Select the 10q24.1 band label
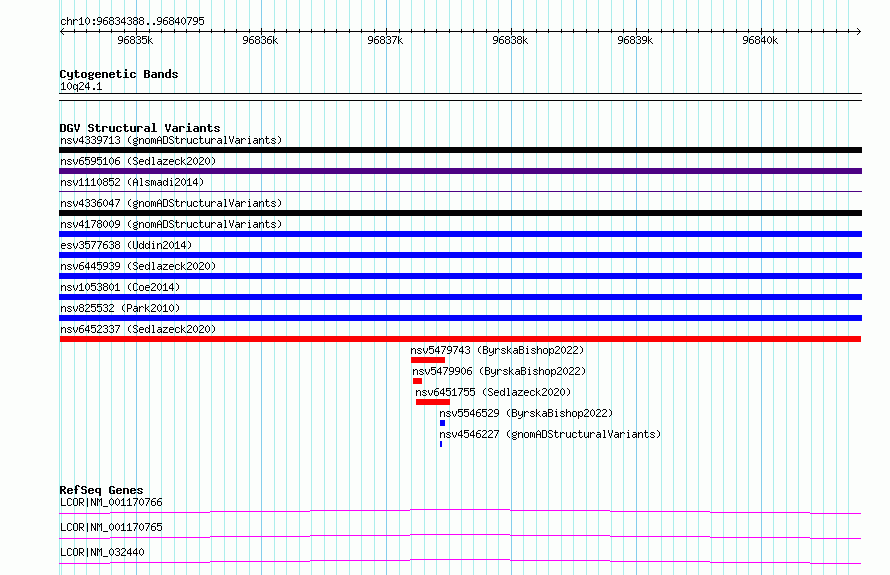The height and width of the screenshot is (575, 890). [81, 86]
